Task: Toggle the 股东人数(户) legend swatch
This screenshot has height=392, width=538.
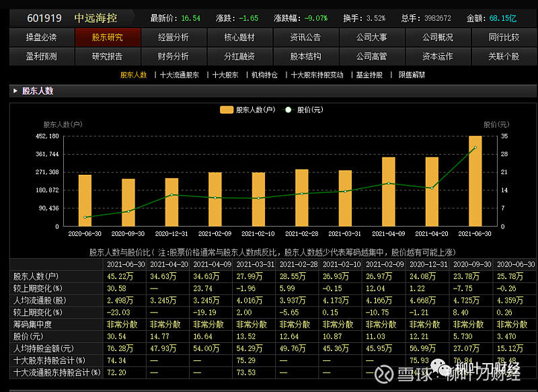Action: [227, 110]
